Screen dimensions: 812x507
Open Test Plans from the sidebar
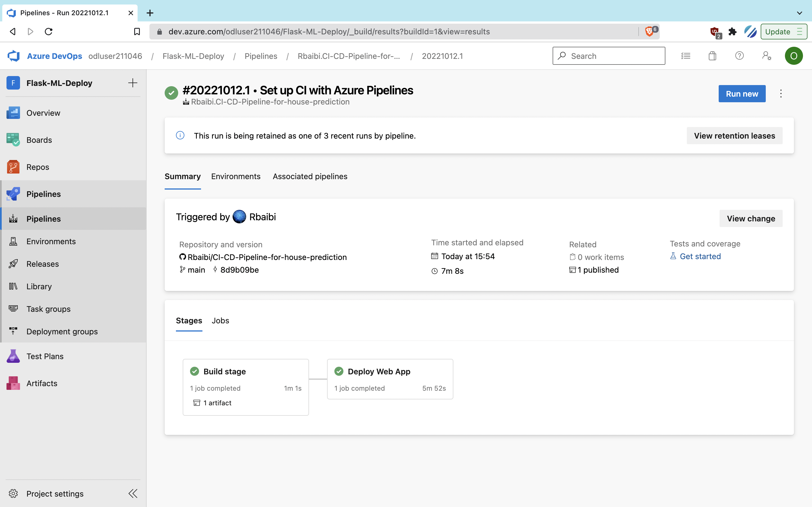coord(45,356)
